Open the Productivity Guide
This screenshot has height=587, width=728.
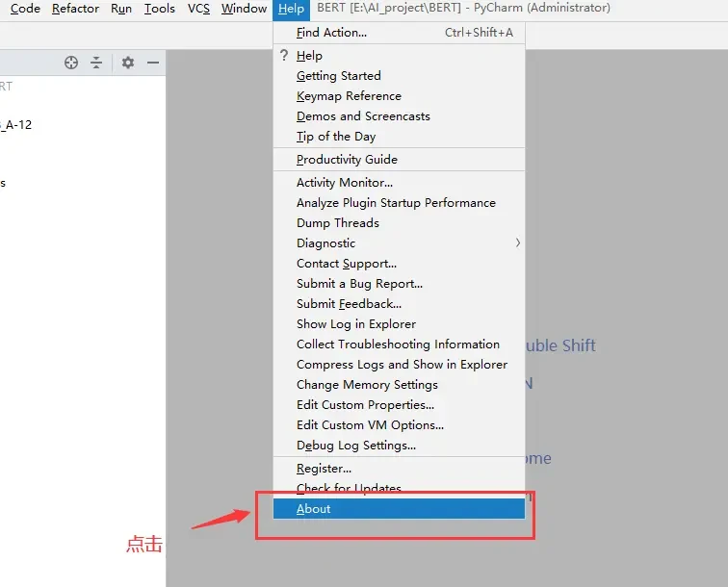[347, 160]
